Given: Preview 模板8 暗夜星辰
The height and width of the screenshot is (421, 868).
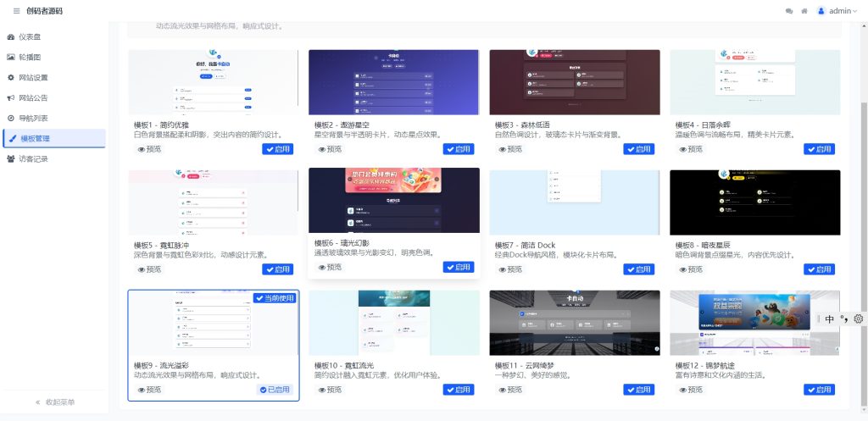Looking at the screenshot, I should point(691,269).
